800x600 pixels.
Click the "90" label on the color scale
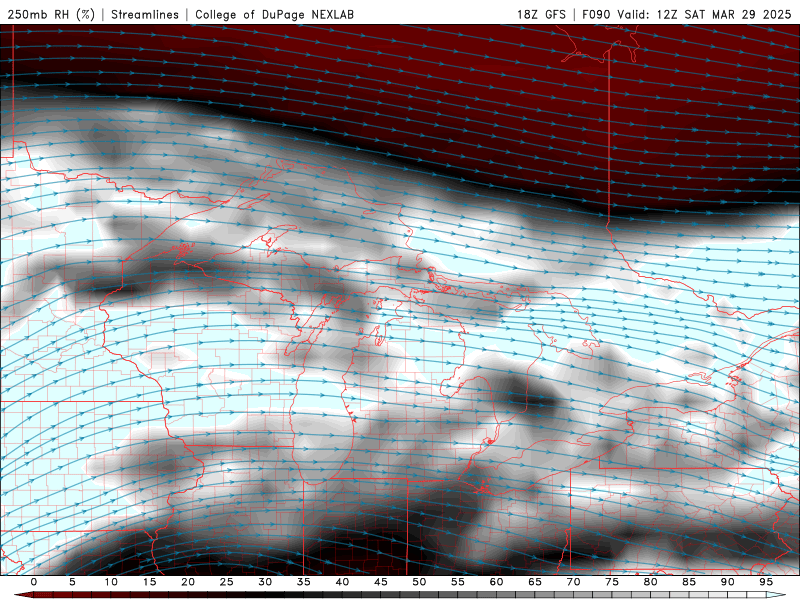coord(727,582)
